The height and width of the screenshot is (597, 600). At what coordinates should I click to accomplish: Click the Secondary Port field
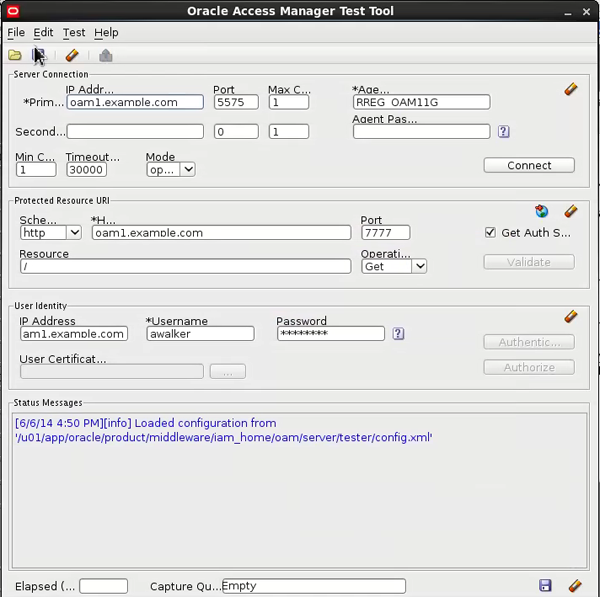click(x=236, y=132)
